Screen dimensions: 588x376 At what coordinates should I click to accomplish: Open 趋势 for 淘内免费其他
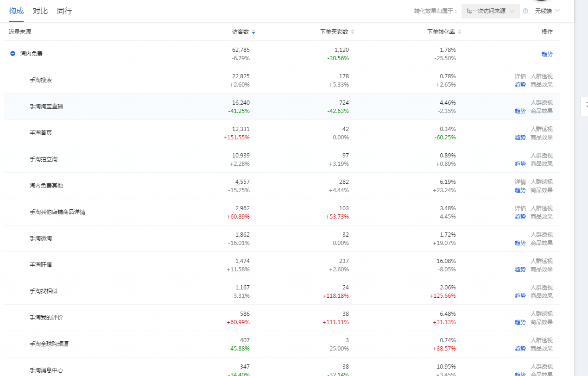[520, 190]
